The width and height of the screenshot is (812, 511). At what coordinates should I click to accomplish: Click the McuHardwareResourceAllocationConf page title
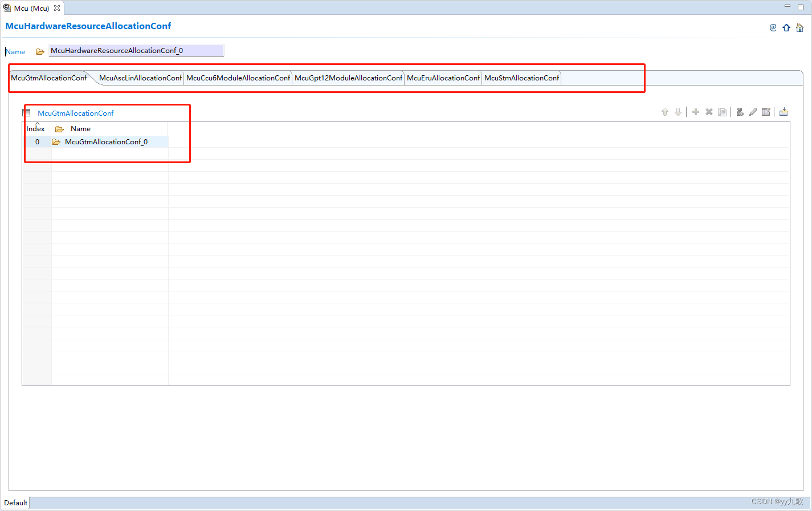88,26
